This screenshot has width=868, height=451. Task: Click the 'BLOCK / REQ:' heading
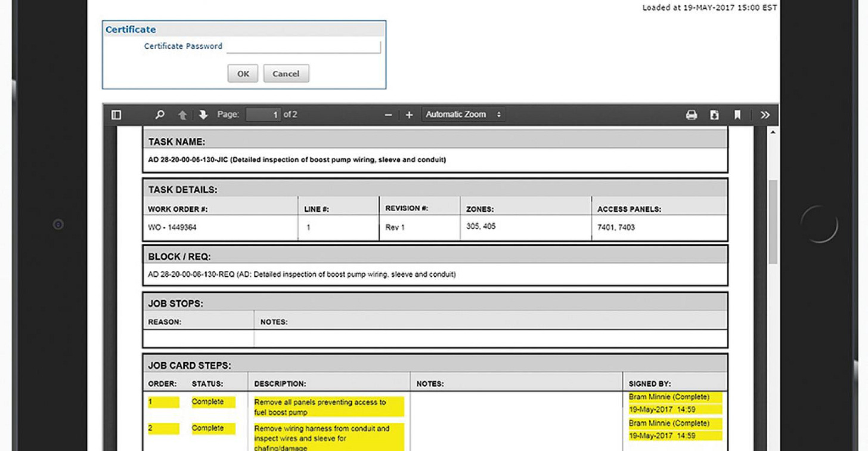point(179,257)
